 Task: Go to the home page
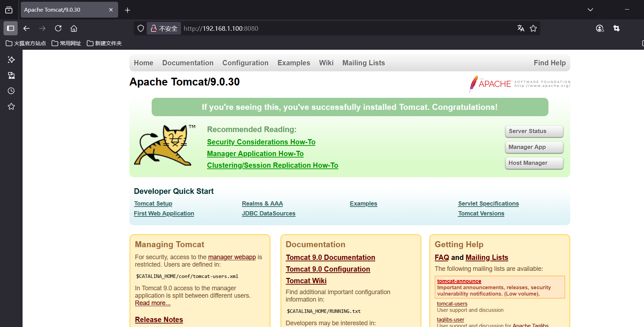pyautogui.click(x=74, y=28)
